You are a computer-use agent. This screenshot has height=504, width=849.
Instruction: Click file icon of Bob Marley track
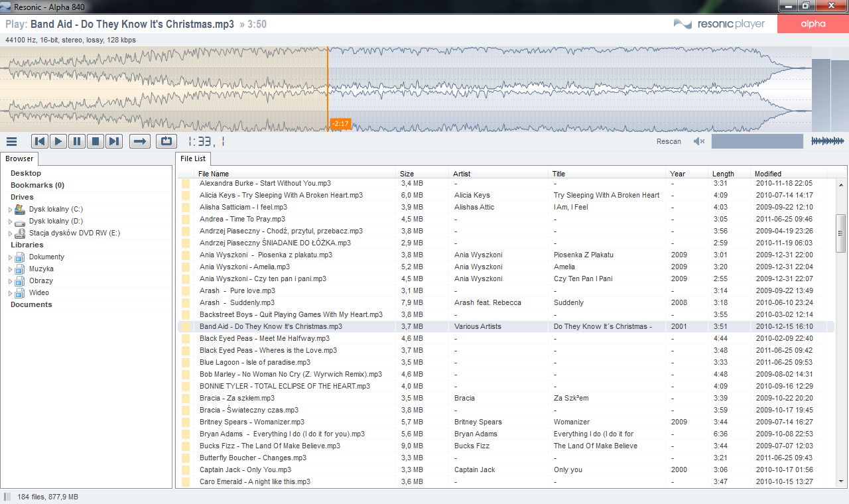[x=186, y=374]
